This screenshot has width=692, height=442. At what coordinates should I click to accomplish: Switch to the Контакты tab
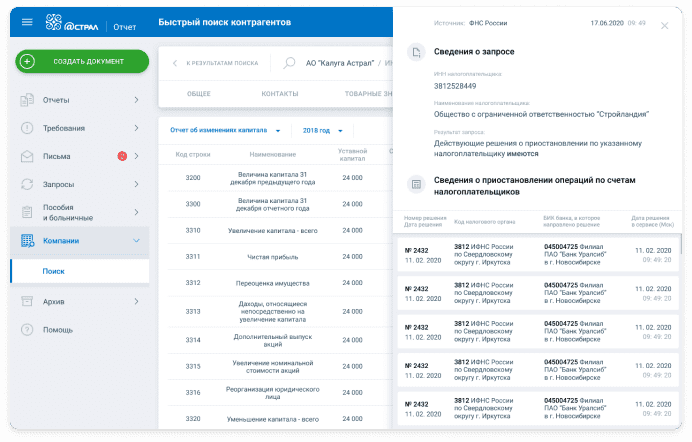pyautogui.click(x=280, y=94)
